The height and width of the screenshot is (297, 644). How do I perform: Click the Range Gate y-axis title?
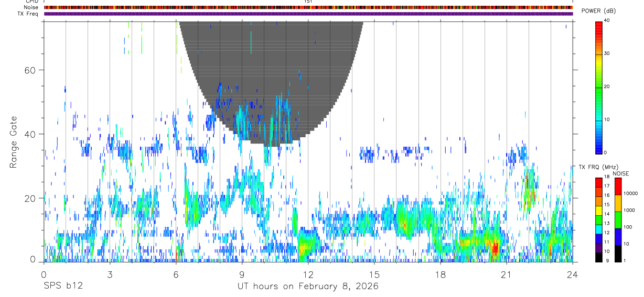[14, 142]
